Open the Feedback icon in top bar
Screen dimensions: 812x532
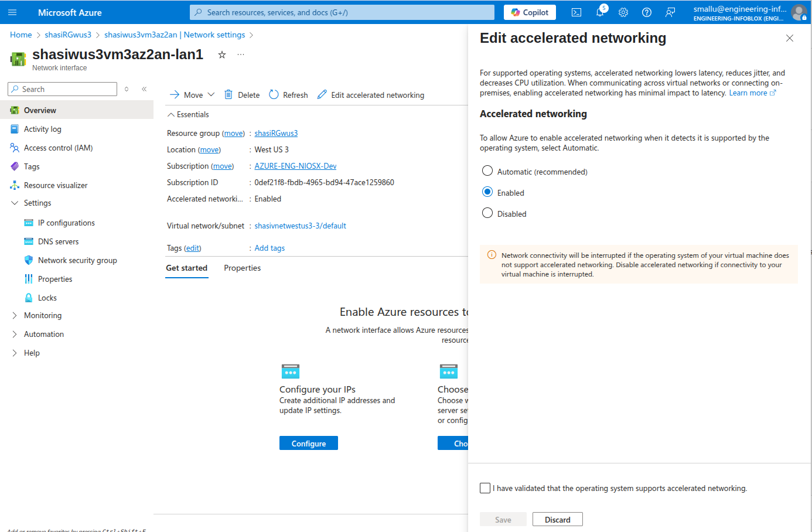pyautogui.click(x=670, y=12)
